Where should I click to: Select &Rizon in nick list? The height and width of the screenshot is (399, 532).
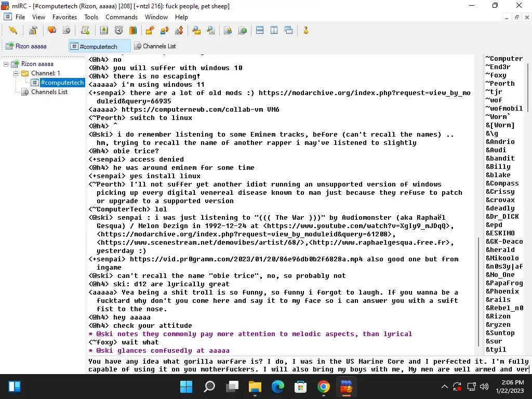tap(498, 316)
